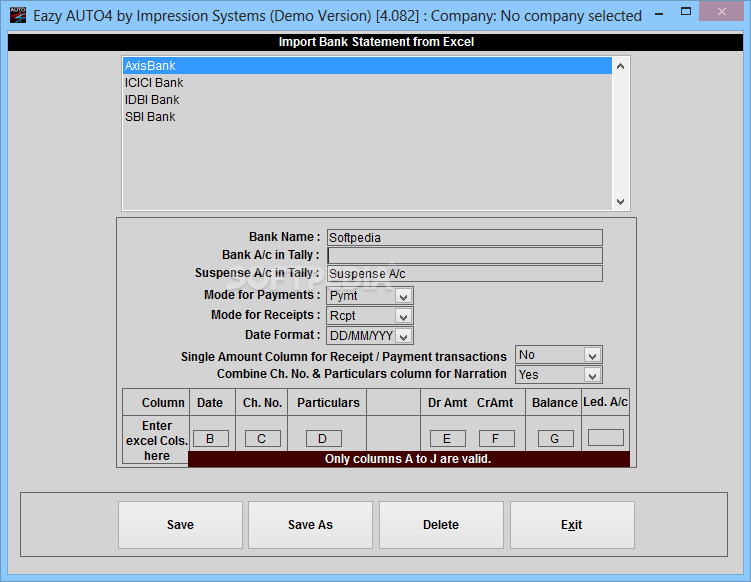This screenshot has height=582, width=751.
Task: Click the Save As button
Action: coord(310,525)
